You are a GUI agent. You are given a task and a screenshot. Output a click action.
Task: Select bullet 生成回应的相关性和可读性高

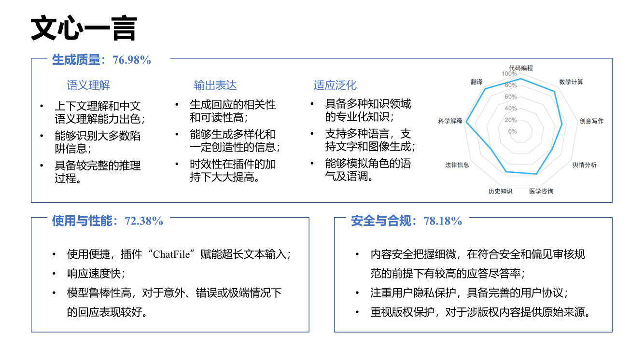233,111
